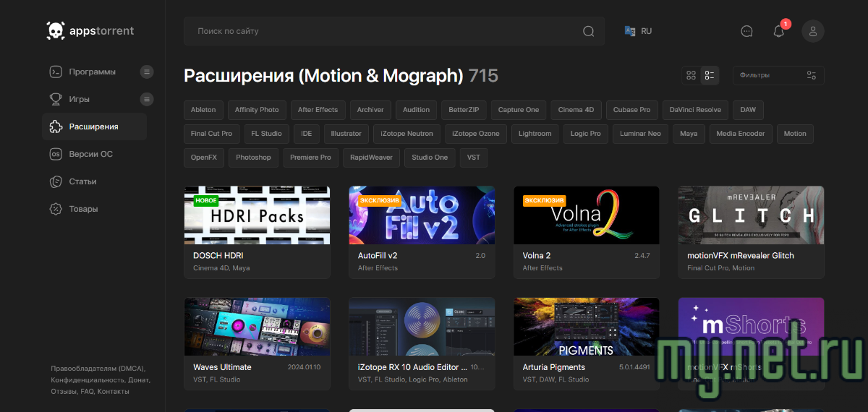Image resolution: width=868 pixels, height=412 pixels.
Task: Switch to grid view layout
Action: [691, 75]
